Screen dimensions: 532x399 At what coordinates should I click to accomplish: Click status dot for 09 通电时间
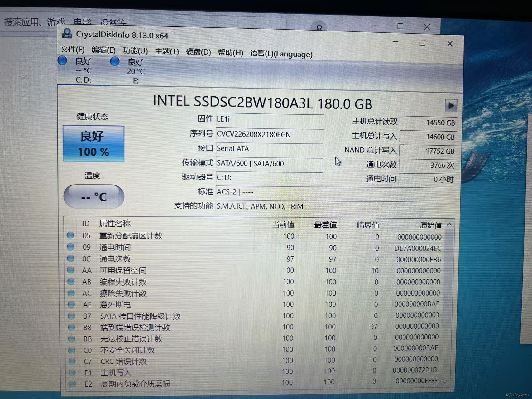point(70,247)
